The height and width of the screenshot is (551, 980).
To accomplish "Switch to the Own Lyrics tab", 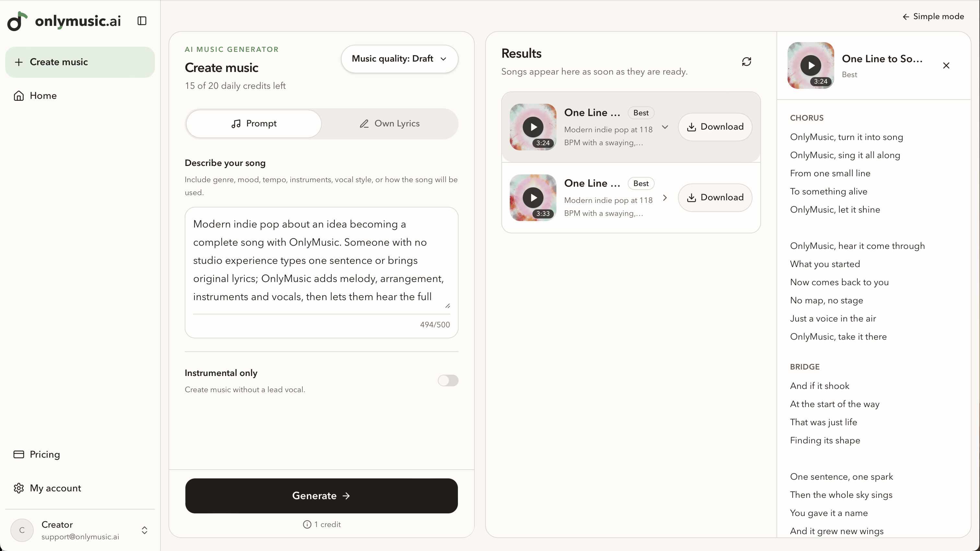I will click(x=390, y=124).
